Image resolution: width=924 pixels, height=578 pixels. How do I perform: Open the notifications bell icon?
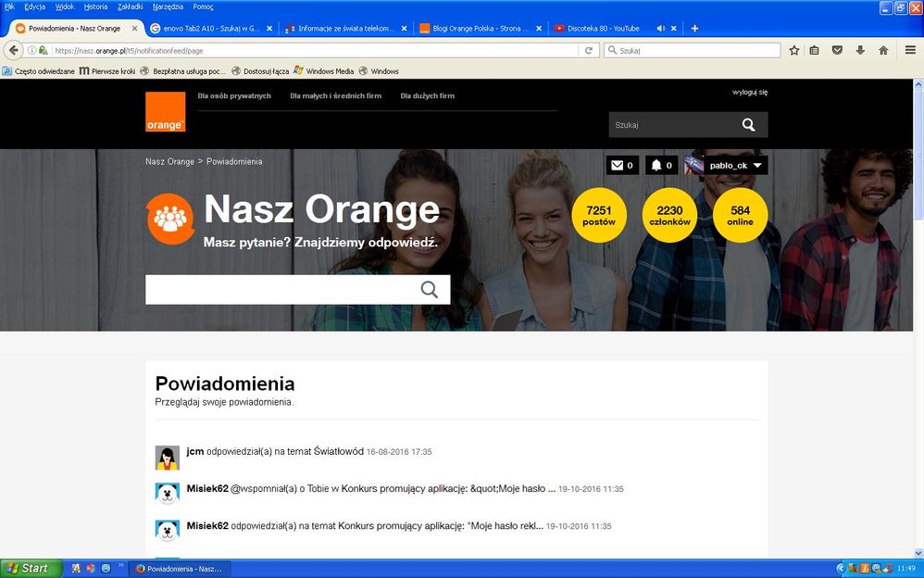pos(656,166)
